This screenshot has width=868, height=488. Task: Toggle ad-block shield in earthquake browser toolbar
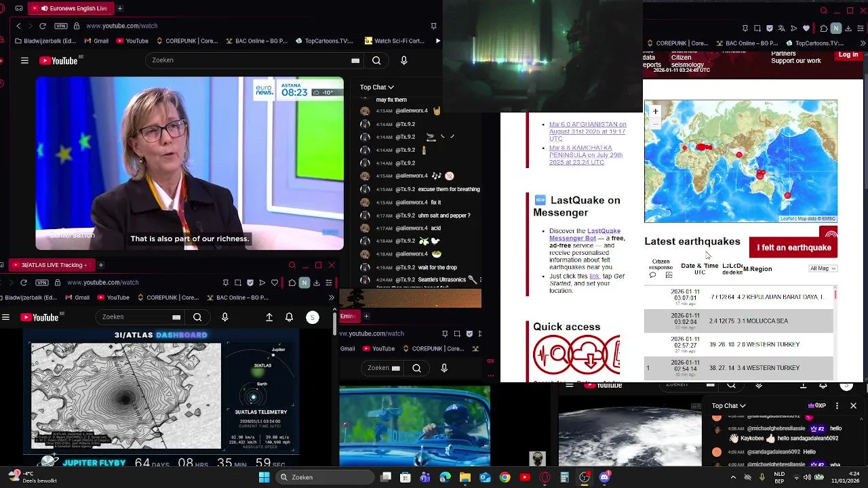[769, 28]
